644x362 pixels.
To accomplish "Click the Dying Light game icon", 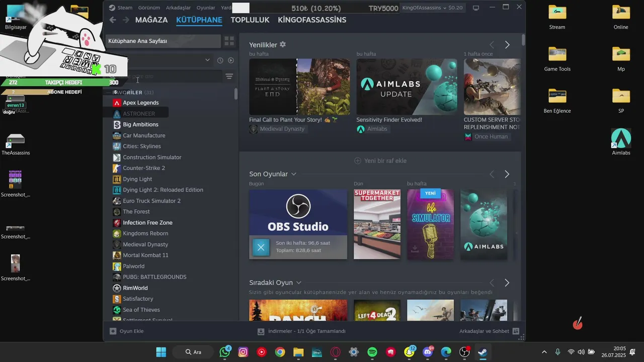I will (x=117, y=179).
